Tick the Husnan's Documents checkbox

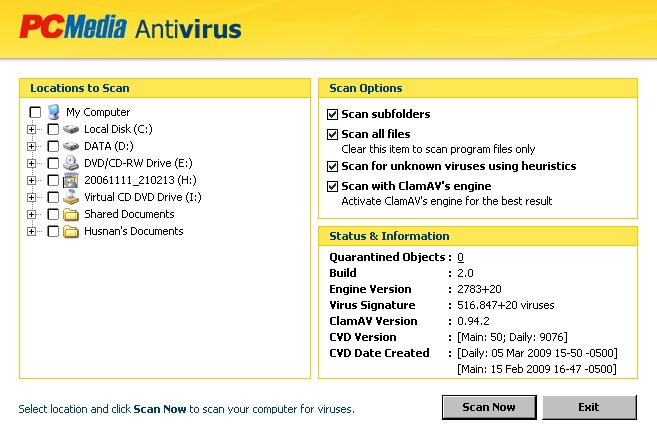[x=53, y=231]
